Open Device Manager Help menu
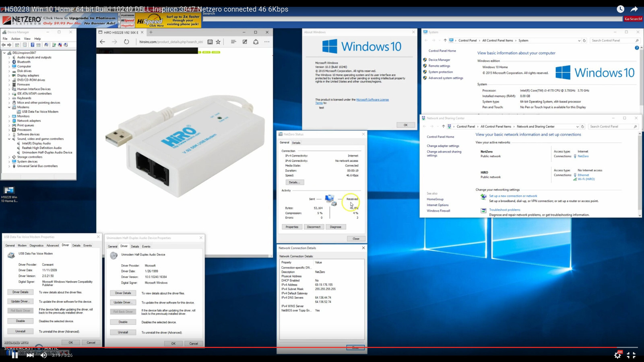The height and width of the screenshot is (362, 644). pyautogui.click(x=37, y=39)
